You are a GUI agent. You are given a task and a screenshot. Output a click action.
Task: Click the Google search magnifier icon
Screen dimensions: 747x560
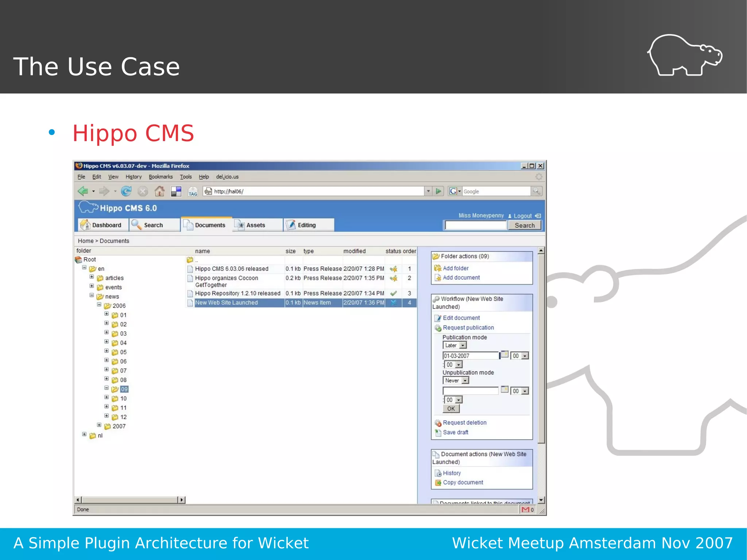[536, 191]
